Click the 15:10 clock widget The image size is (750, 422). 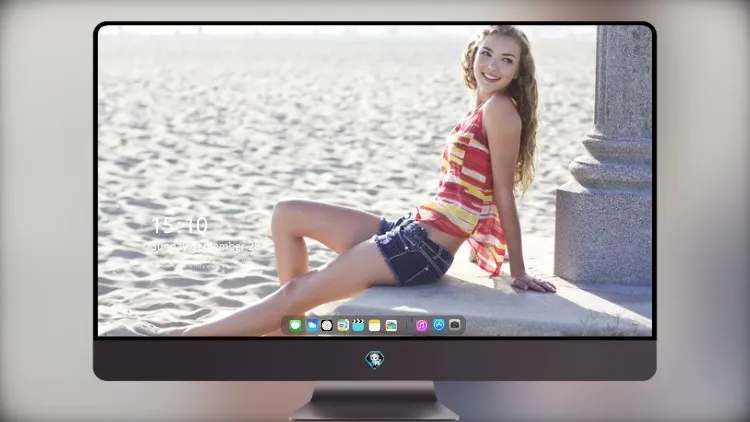pos(179,225)
